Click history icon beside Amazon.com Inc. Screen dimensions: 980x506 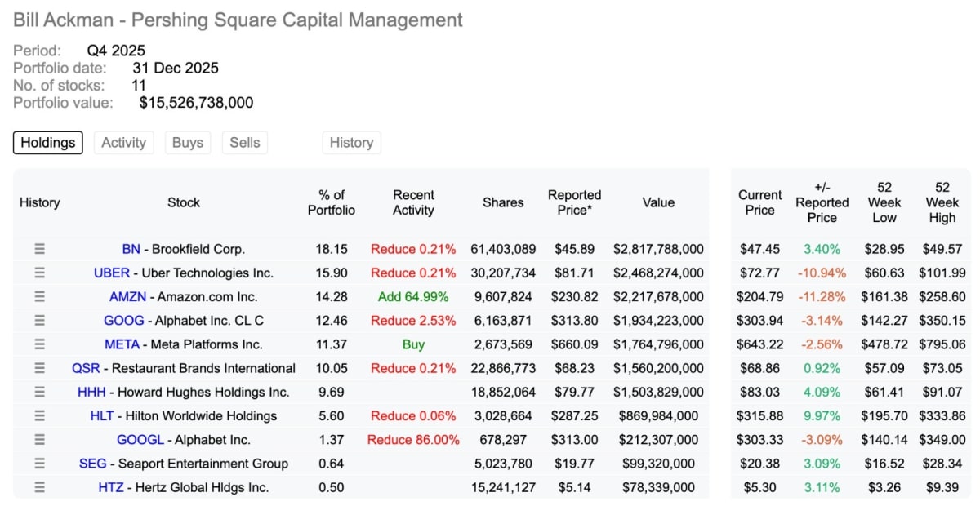[x=39, y=296]
